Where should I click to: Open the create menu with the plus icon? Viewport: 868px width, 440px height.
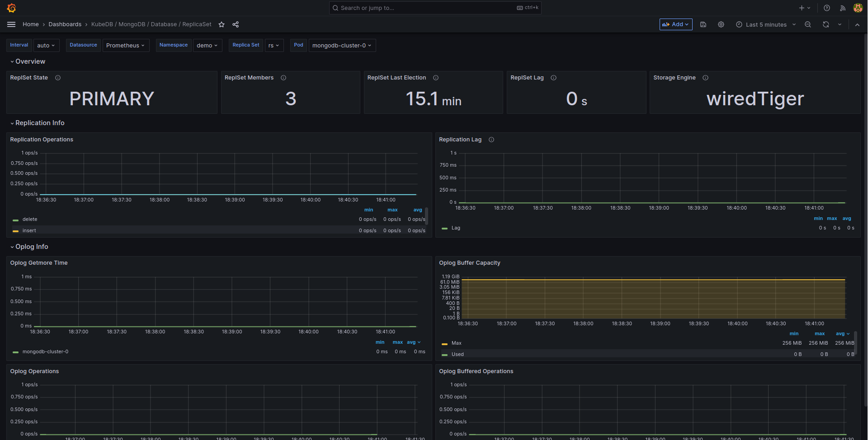pos(803,8)
